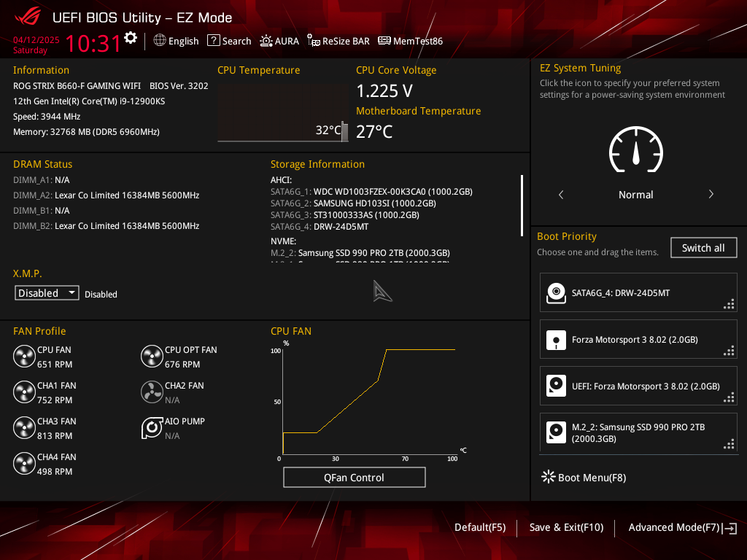
Task: Click Advanced Mode exit arrow icon
Action: click(x=729, y=528)
